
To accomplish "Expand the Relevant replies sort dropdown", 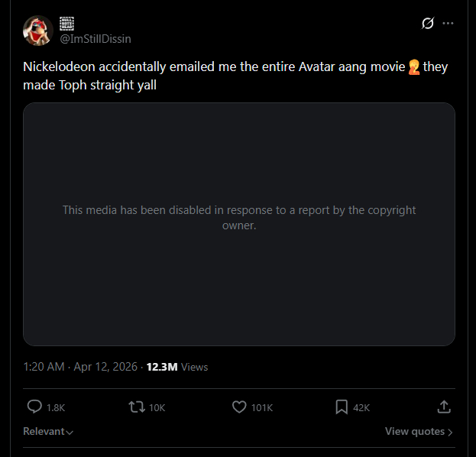I will point(48,432).
